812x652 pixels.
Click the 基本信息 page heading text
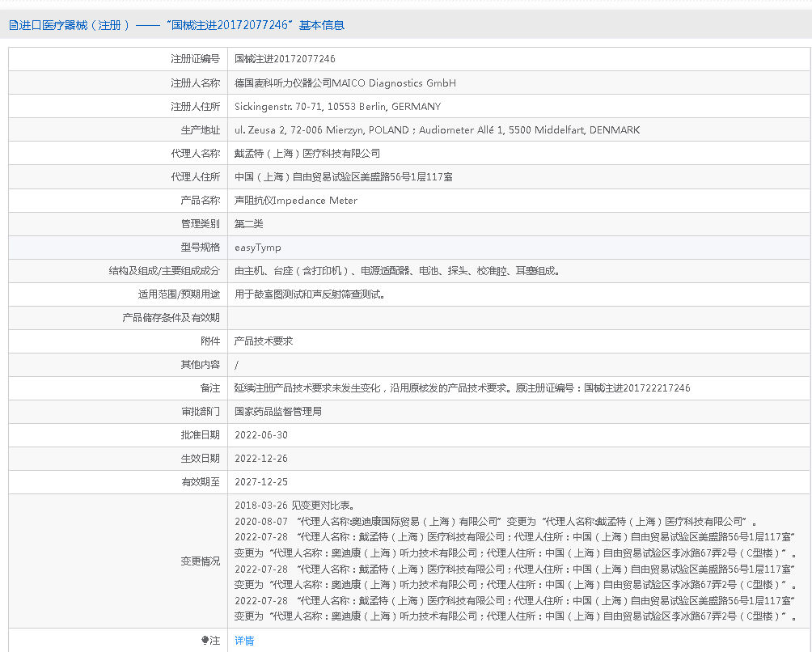[321, 25]
